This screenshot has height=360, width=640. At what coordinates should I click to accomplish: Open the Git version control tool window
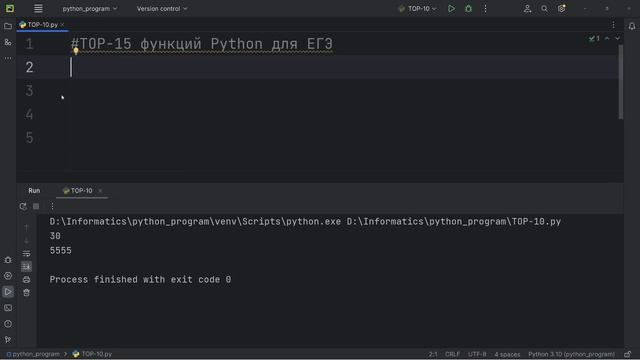[8, 340]
